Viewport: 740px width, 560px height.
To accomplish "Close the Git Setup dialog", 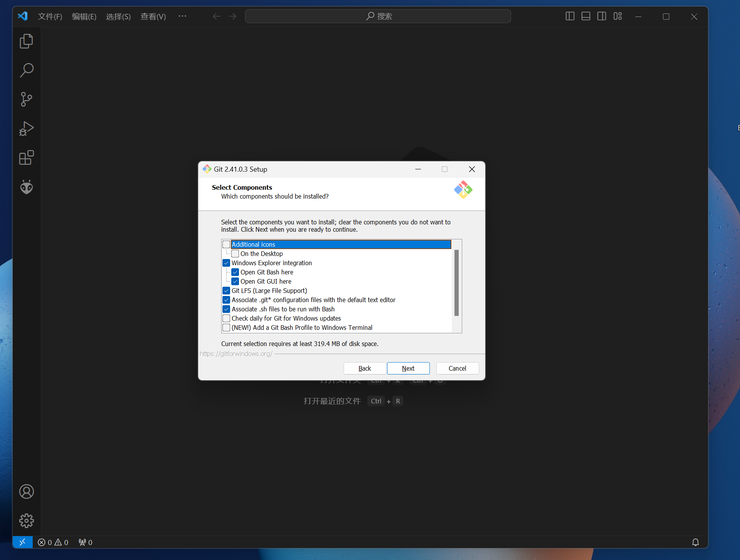I will coord(472,169).
